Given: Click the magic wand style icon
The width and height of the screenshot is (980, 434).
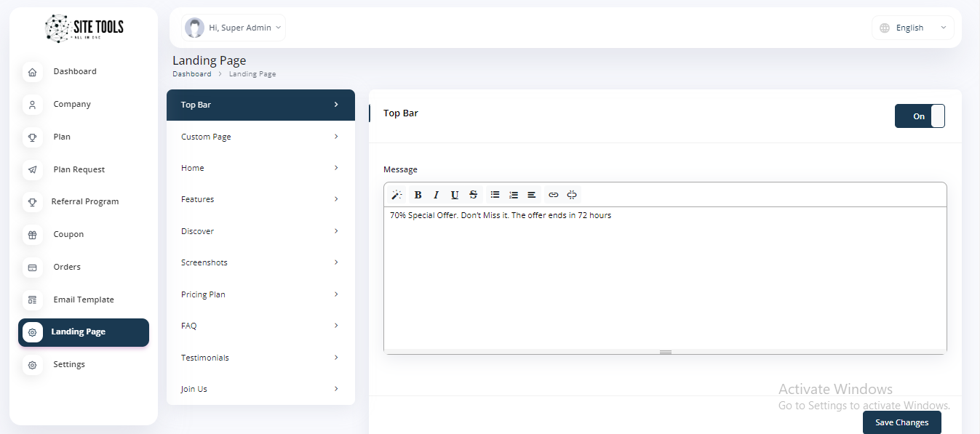Looking at the screenshot, I should point(397,195).
